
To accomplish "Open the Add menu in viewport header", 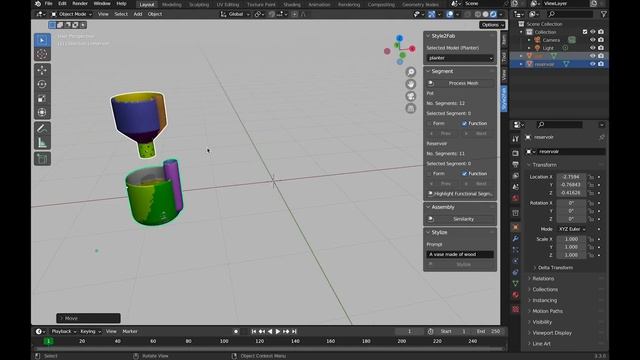I will point(138,14).
